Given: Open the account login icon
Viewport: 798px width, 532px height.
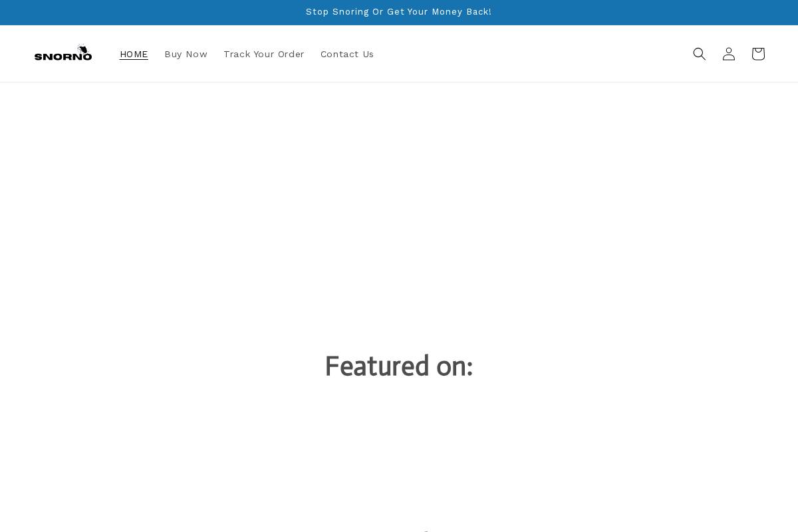Looking at the screenshot, I should click(x=729, y=54).
